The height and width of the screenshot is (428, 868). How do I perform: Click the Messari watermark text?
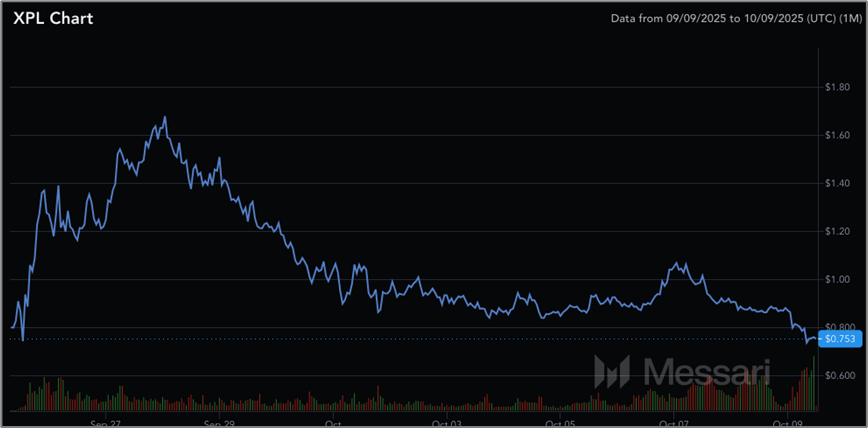click(704, 372)
